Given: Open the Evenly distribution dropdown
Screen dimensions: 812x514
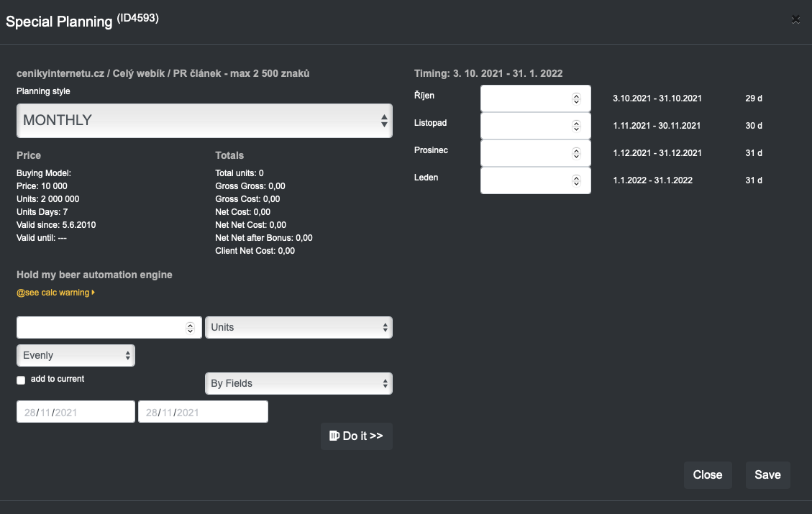Looking at the screenshot, I should coord(76,355).
